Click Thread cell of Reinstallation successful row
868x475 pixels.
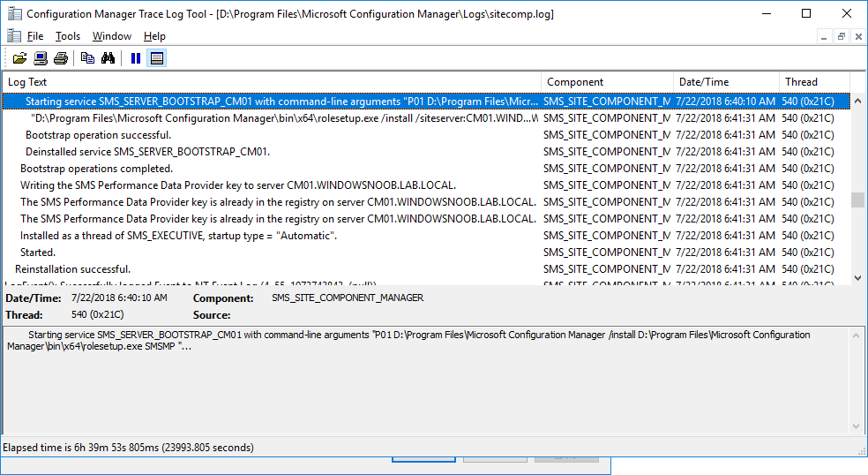coord(808,268)
